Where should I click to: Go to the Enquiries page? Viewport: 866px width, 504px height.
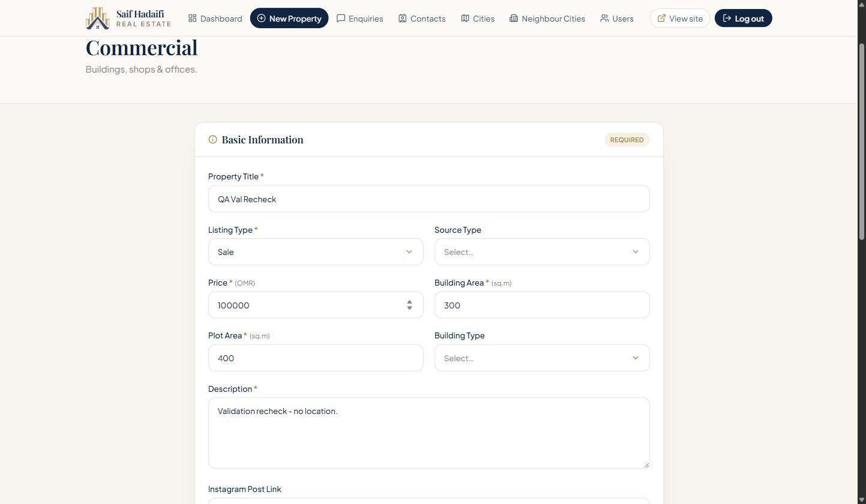[x=359, y=18]
